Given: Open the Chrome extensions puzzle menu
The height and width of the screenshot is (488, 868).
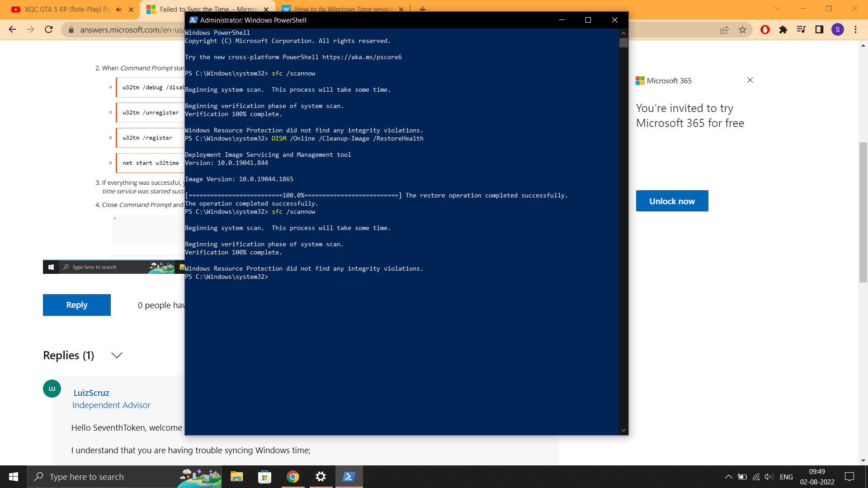Looking at the screenshot, I should 783,30.
